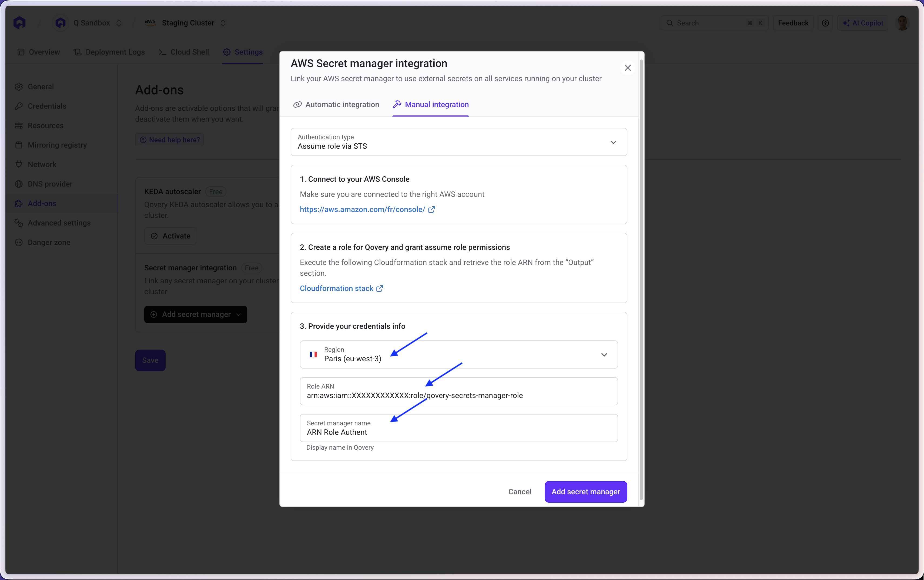Click the purple Add secret manager button

pos(585,492)
